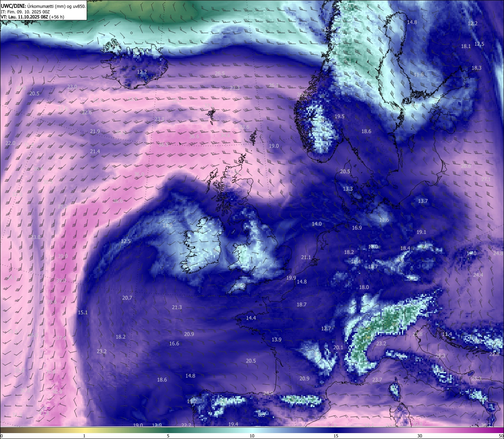Click the 16.6 map value
504x439 pixels.
coord(174,343)
